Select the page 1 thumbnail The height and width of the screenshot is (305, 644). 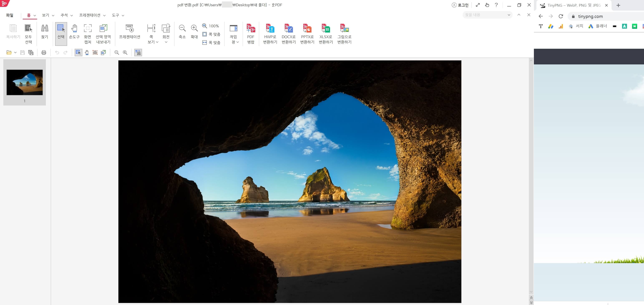pos(24,83)
